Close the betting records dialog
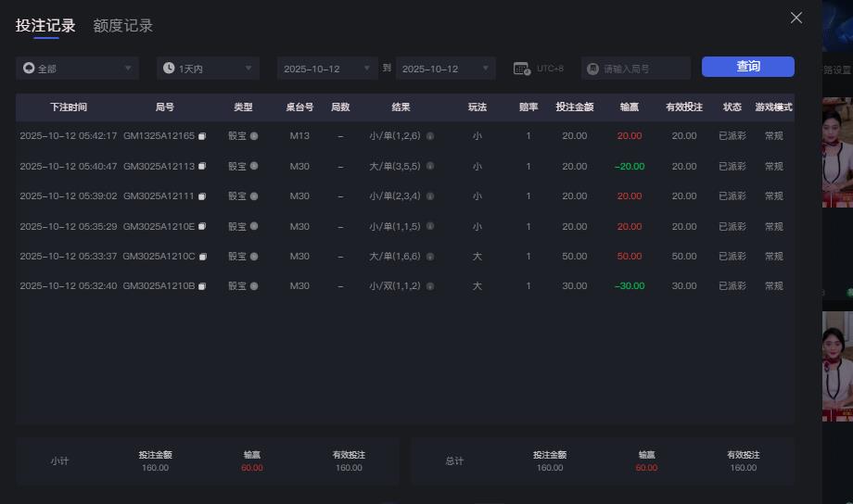853x504 pixels. coord(796,18)
